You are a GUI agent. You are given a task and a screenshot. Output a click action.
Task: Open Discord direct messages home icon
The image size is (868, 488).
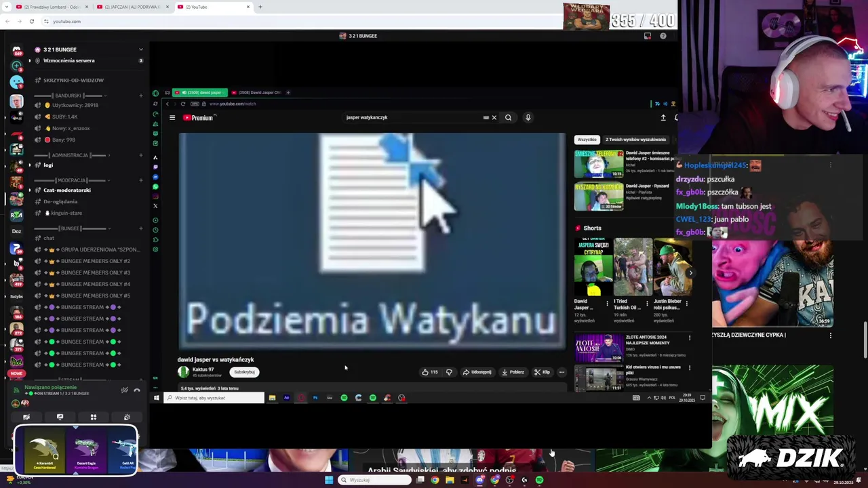(16, 50)
